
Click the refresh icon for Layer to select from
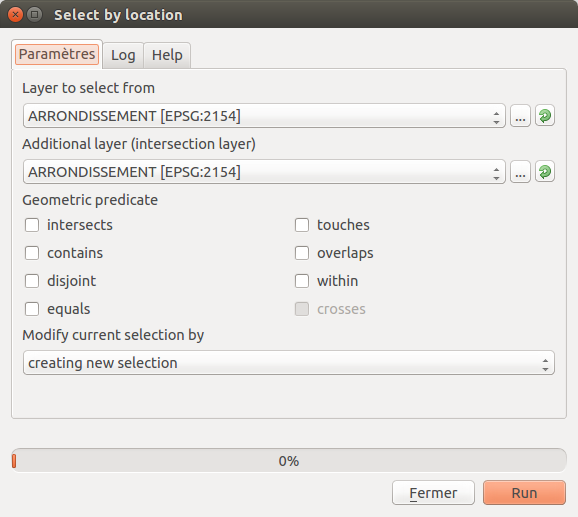pyautogui.click(x=545, y=116)
